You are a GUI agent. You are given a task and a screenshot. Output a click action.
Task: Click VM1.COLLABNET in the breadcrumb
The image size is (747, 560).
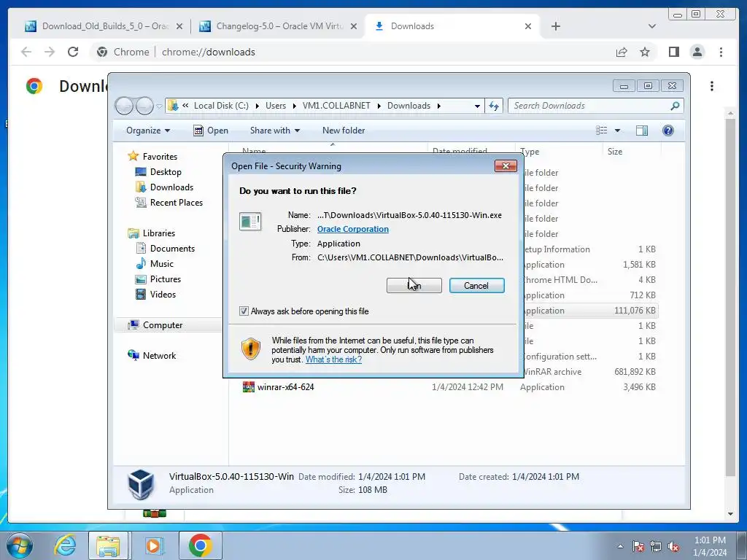(336, 106)
